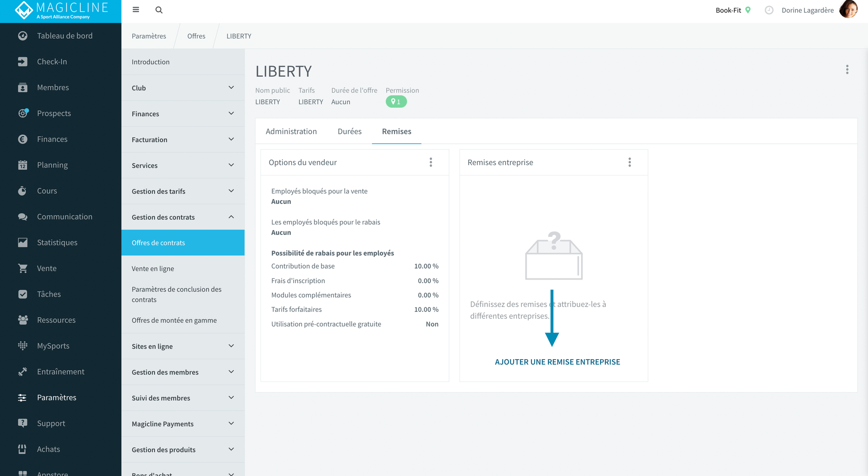
Task: Open Remises entreprise three-dot menu
Action: point(630,162)
